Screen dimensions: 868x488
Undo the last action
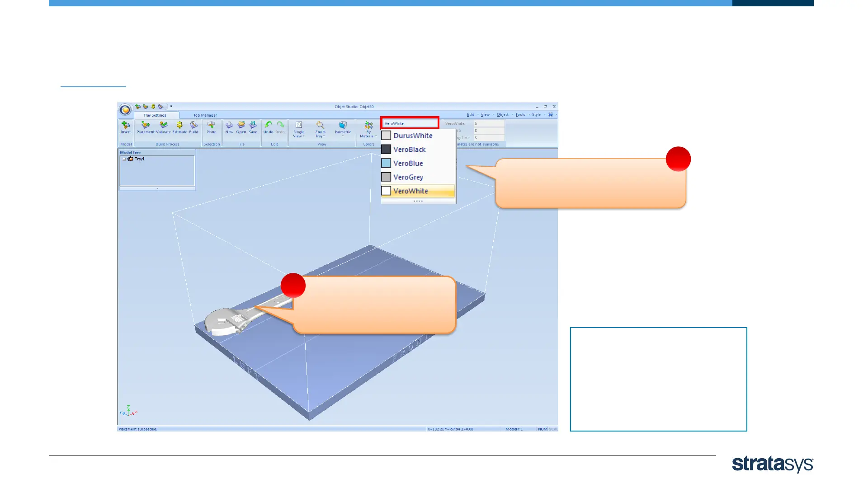268,127
